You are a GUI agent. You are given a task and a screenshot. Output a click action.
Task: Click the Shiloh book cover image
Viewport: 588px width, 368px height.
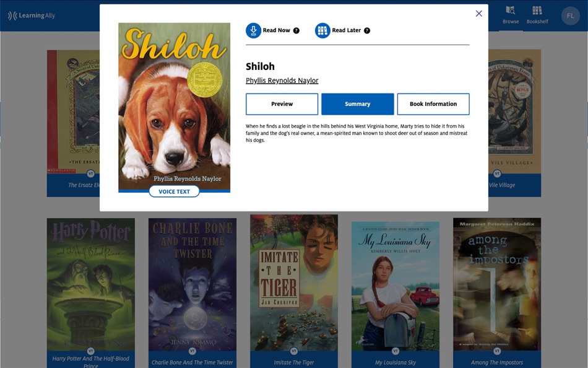[175, 107]
